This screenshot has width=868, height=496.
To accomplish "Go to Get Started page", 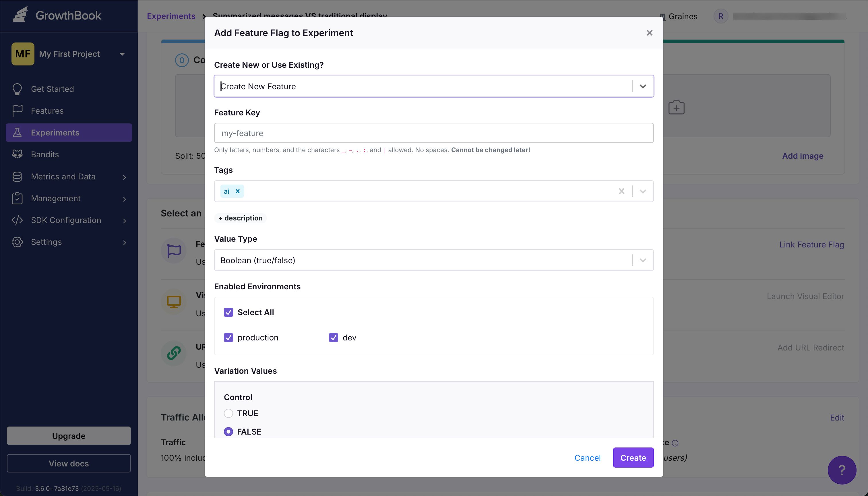I will [x=69, y=89].
